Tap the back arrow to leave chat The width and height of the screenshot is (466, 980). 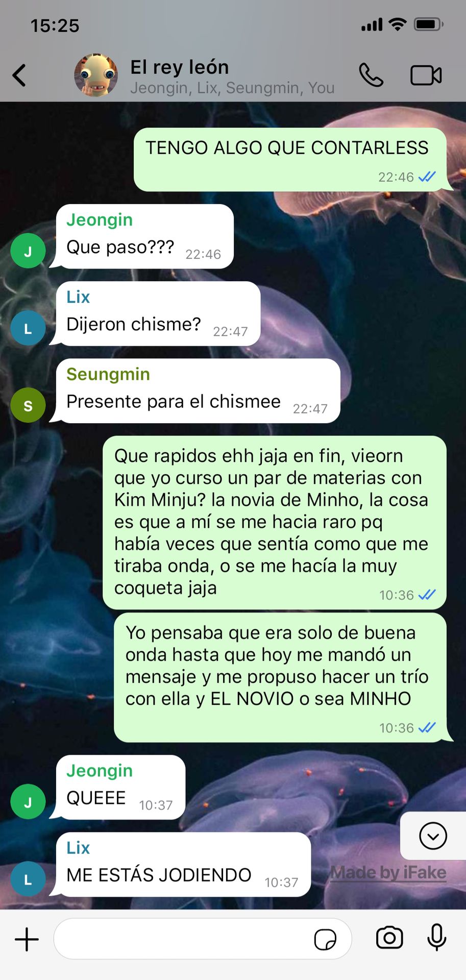click(x=19, y=76)
